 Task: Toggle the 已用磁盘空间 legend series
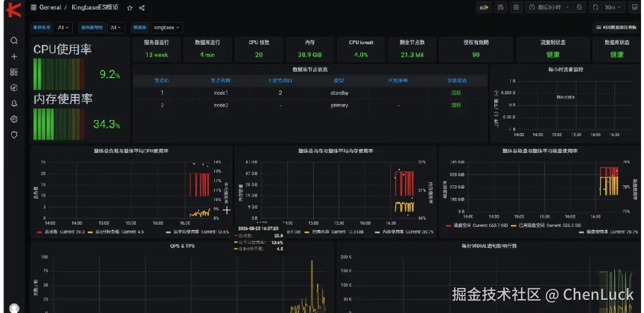point(530,225)
